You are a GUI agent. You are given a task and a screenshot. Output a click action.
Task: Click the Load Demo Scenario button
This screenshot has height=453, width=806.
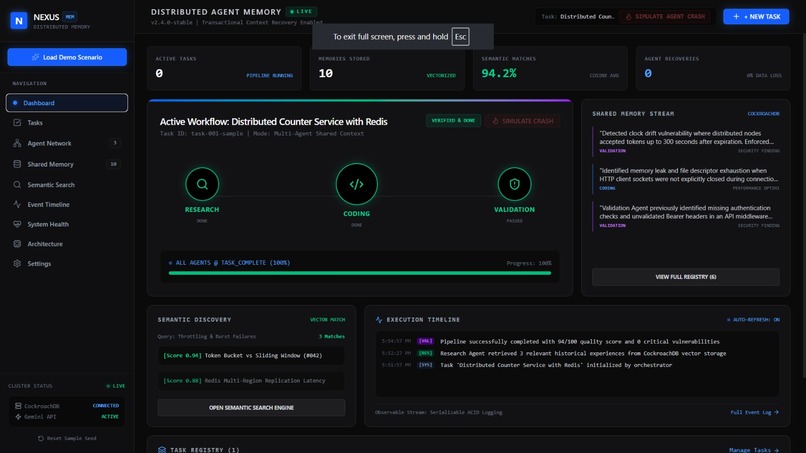67,57
